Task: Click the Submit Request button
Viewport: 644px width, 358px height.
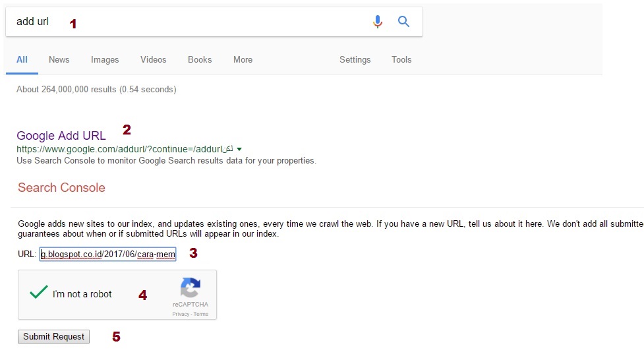Action: (53, 337)
